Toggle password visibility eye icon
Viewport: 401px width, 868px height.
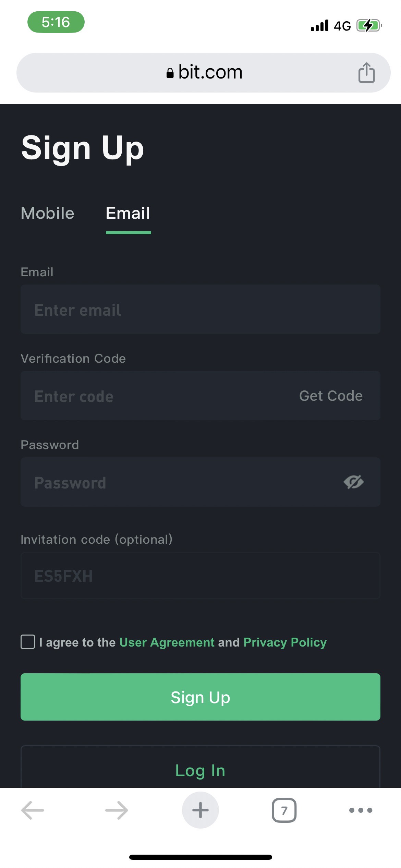(x=354, y=482)
